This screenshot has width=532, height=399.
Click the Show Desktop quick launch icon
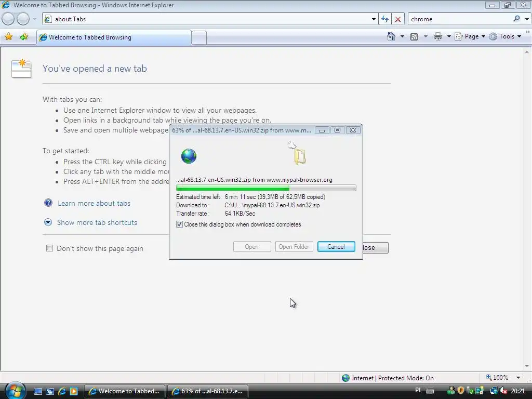point(38,391)
